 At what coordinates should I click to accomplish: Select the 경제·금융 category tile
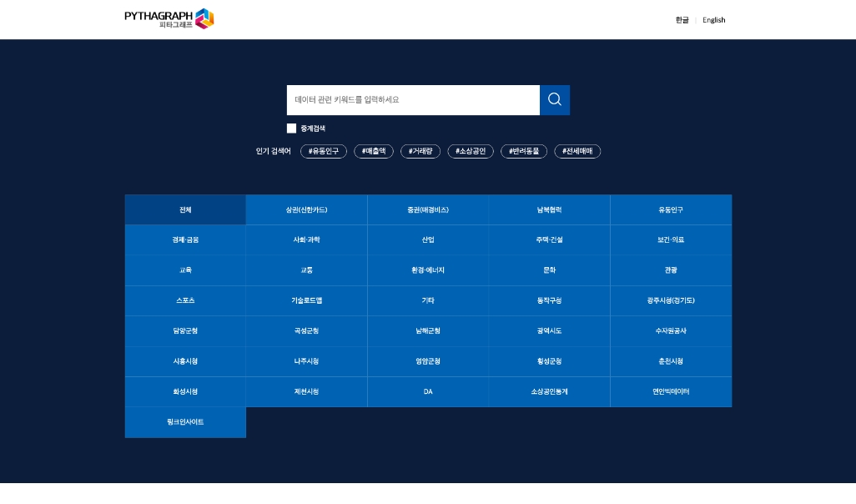click(x=185, y=239)
